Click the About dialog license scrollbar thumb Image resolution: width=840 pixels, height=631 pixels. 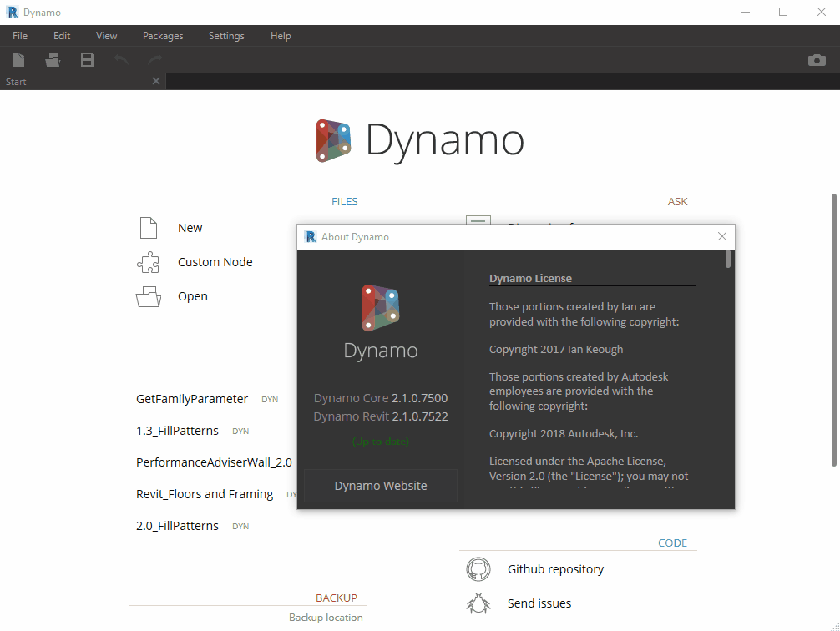click(728, 259)
